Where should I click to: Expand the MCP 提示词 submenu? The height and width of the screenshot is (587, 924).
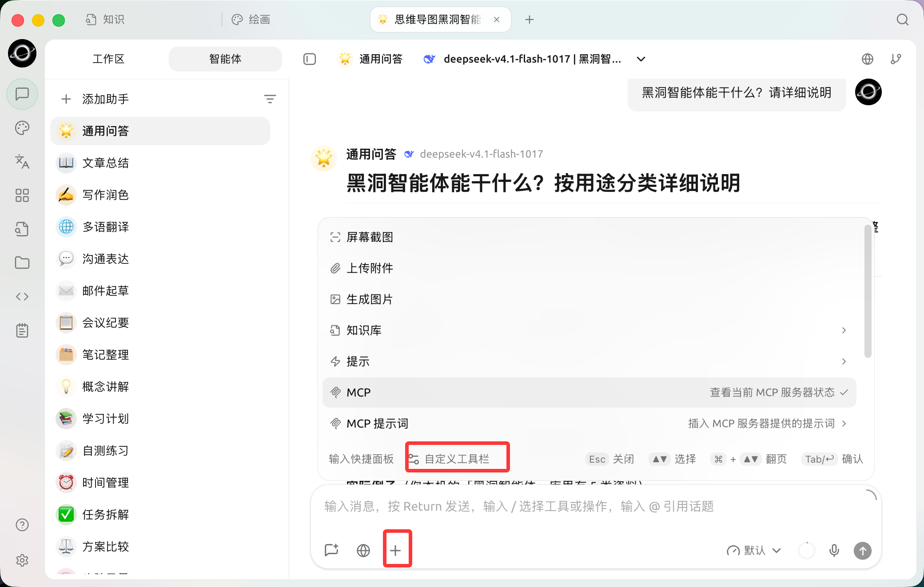844,424
